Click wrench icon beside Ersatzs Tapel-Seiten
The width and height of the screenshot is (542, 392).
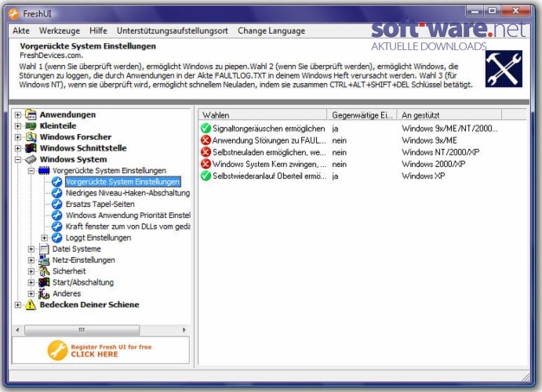[x=56, y=204]
